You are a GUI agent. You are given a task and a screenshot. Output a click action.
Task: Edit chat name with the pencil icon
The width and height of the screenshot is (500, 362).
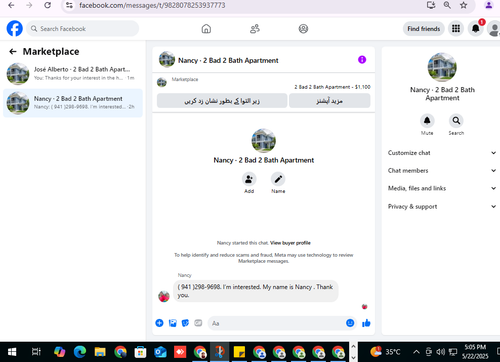[278, 179]
